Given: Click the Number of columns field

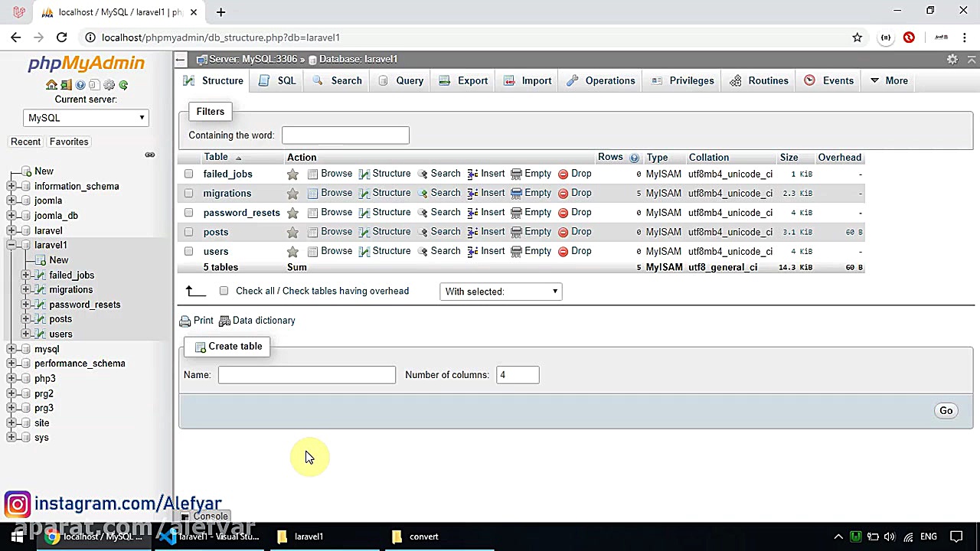Looking at the screenshot, I should tap(518, 375).
